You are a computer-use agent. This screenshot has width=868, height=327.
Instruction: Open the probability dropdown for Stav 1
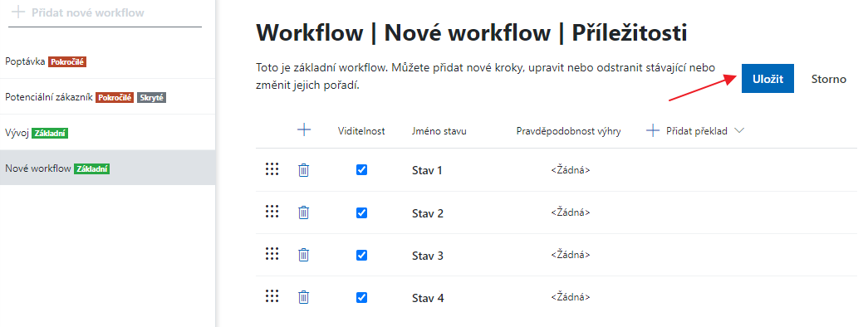click(x=570, y=170)
